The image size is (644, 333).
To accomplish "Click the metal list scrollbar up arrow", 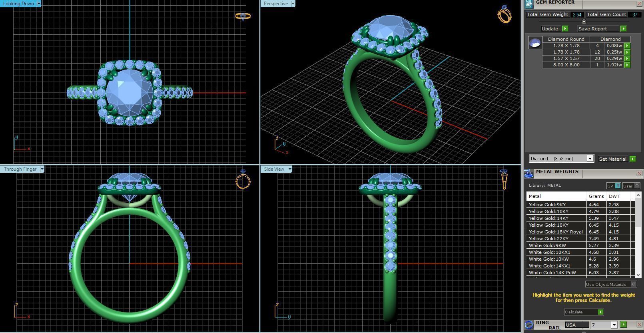I will (638, 195).
